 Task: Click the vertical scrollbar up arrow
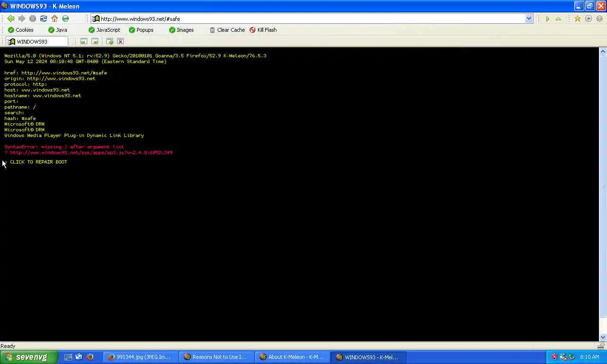click(603, 51)
